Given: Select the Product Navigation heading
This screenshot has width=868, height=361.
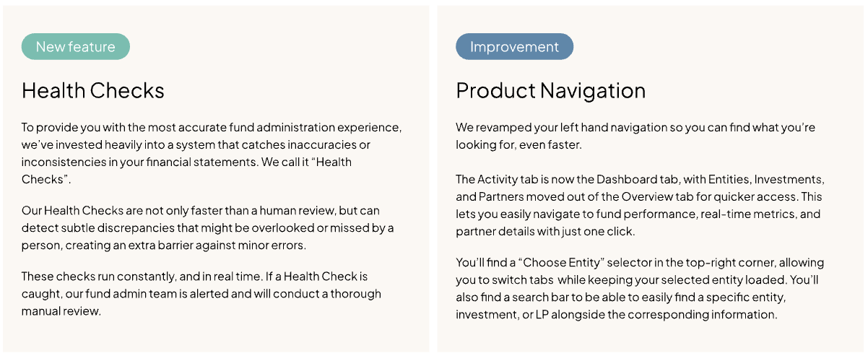Looking at the screenshot, I should coord(550,90).
